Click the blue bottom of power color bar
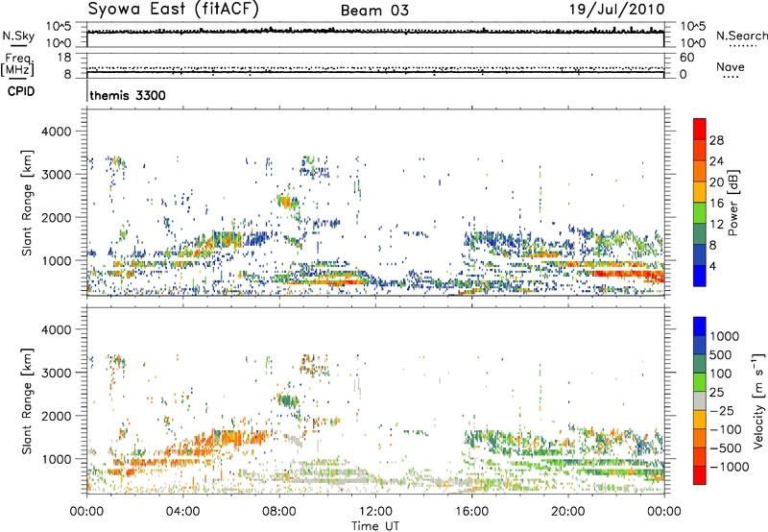The width and height of the screenshot is (768, 532). [x=700, y=276]
